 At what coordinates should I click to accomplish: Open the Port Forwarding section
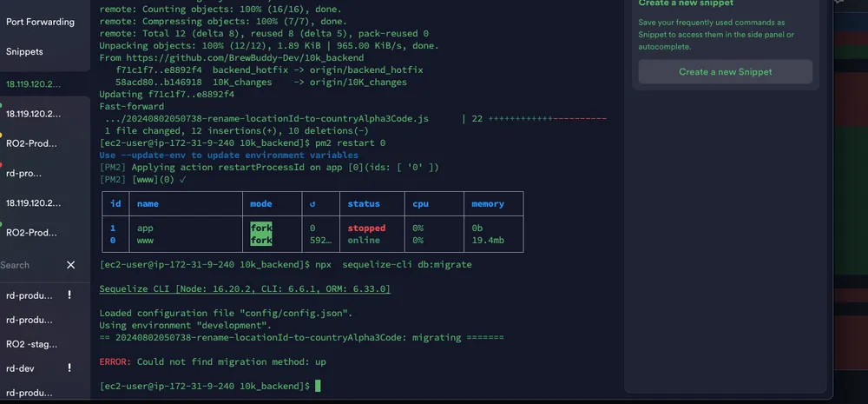click(39, 22)
